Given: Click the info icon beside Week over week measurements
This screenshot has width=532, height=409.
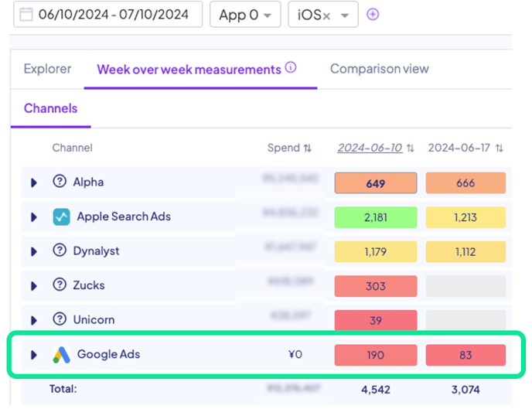Looking at the screenshot, I should [291, 68].
